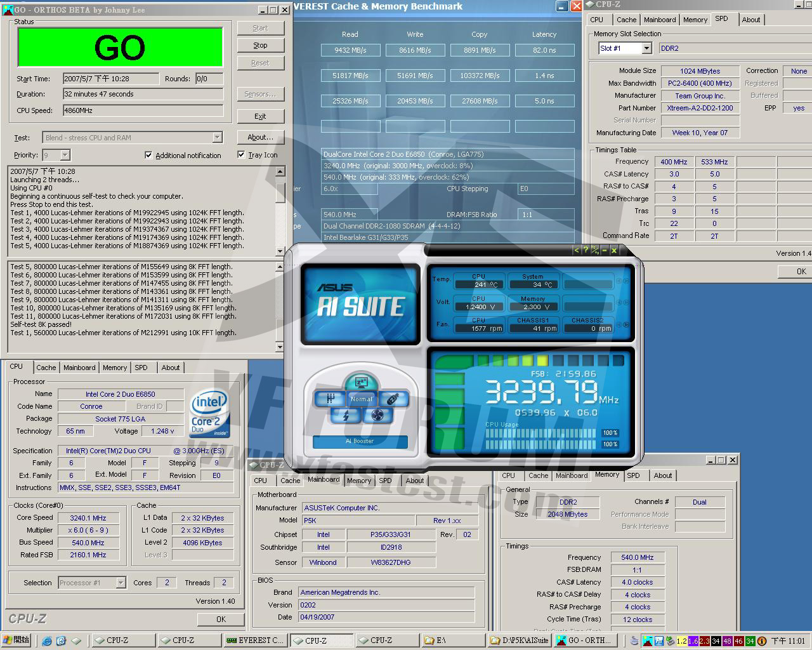Screen dimensions: 812x650
Task: Click Internet Explorer icon in quick launch
Action: tap(47, 640)
